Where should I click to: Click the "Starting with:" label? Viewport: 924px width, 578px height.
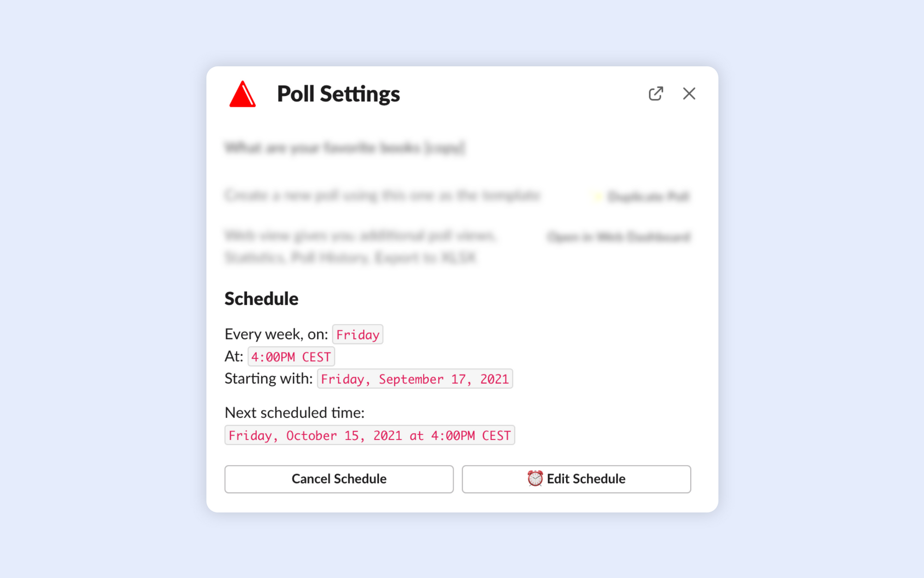[x=269, y=378]
